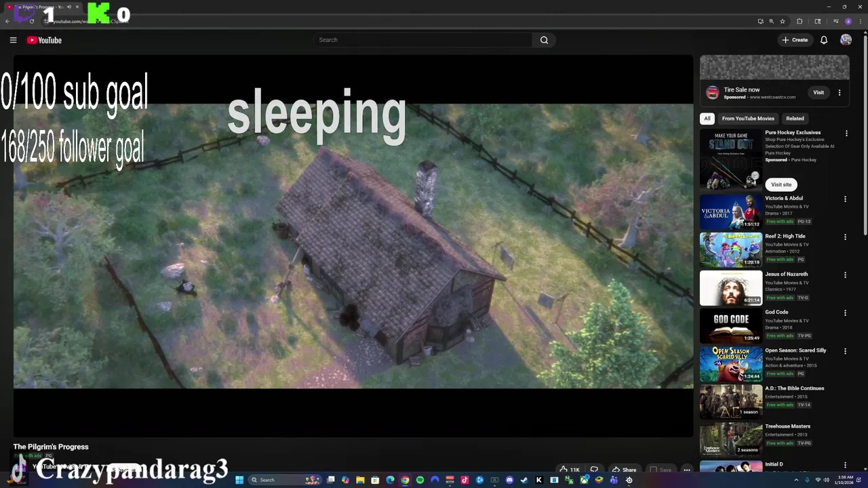Open the Victoria & Abdul thumbnail
Viewport: 868px width, 488px height.
point(731,212)
